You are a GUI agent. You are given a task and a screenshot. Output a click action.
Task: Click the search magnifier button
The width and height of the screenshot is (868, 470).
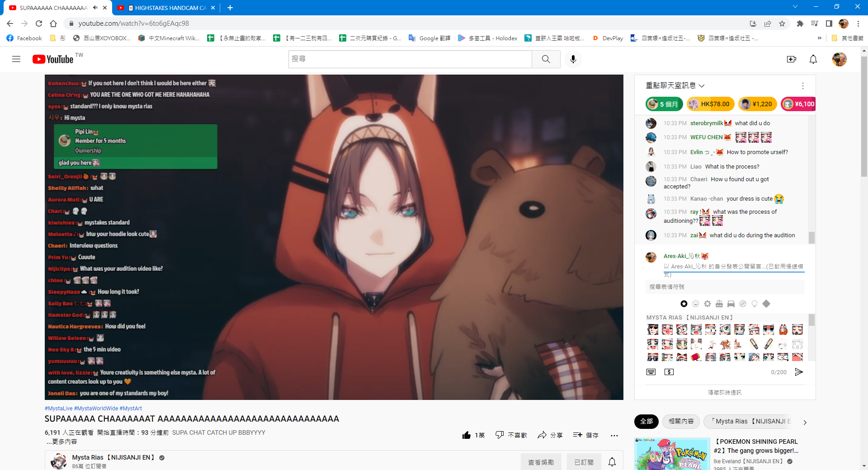coord(546,59)
